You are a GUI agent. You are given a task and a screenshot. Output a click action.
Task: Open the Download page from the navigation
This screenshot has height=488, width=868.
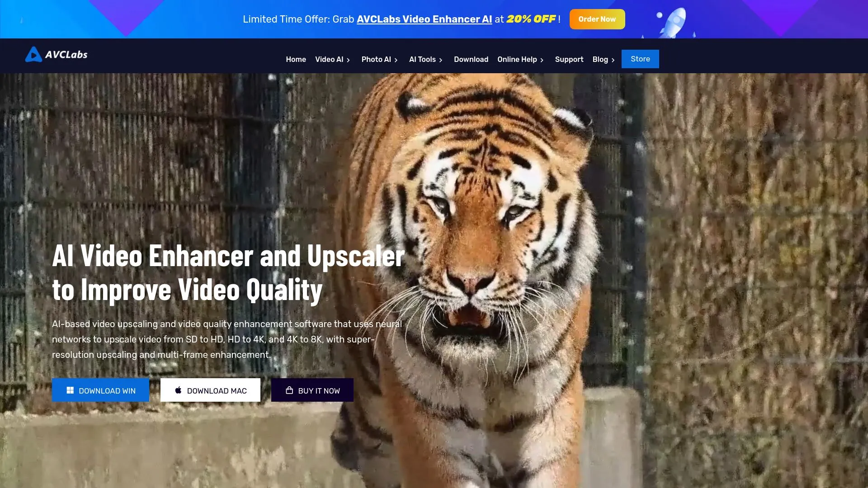coord(471,60)
